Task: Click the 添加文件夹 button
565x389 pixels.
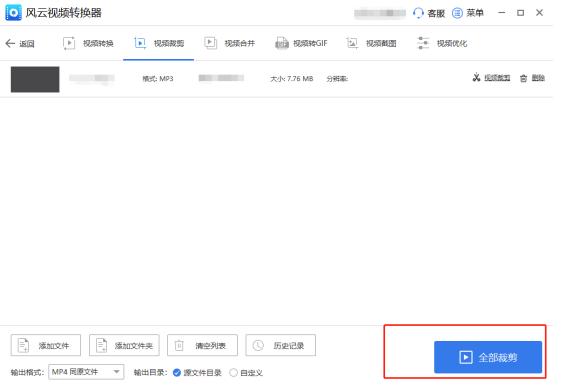Action: click(x=124, y=345)
